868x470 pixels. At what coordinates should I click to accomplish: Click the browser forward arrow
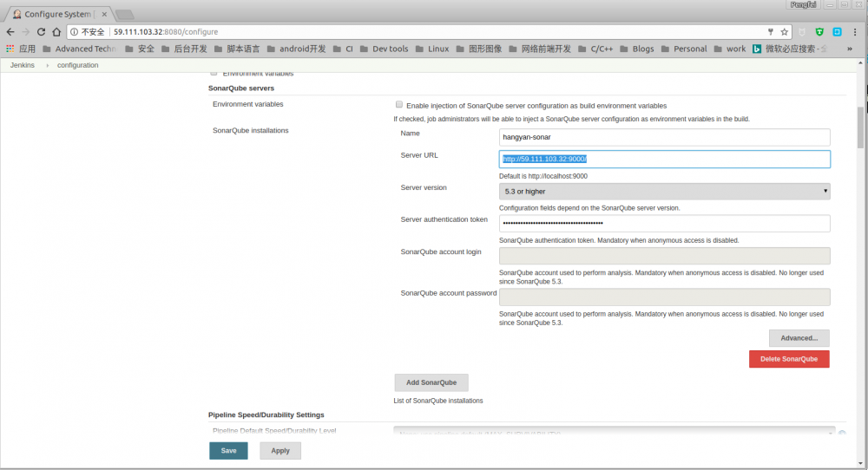point(25,32)
